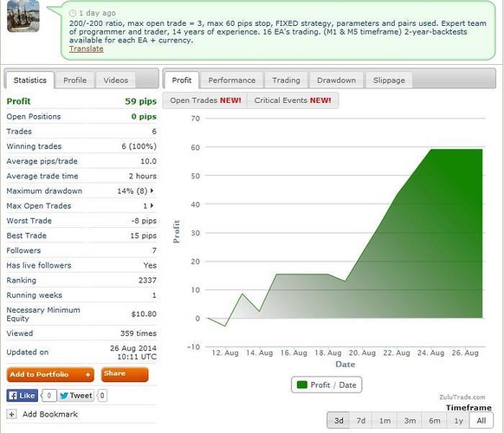Toggle the Profit / Date legend entry
Screen dimensions: 504x433
326,385
